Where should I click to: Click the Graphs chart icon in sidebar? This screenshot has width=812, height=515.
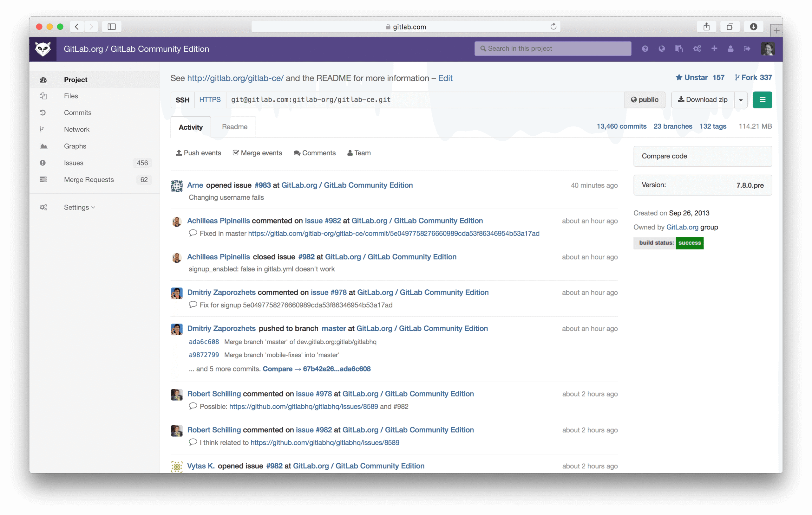(x=43, y=146)
